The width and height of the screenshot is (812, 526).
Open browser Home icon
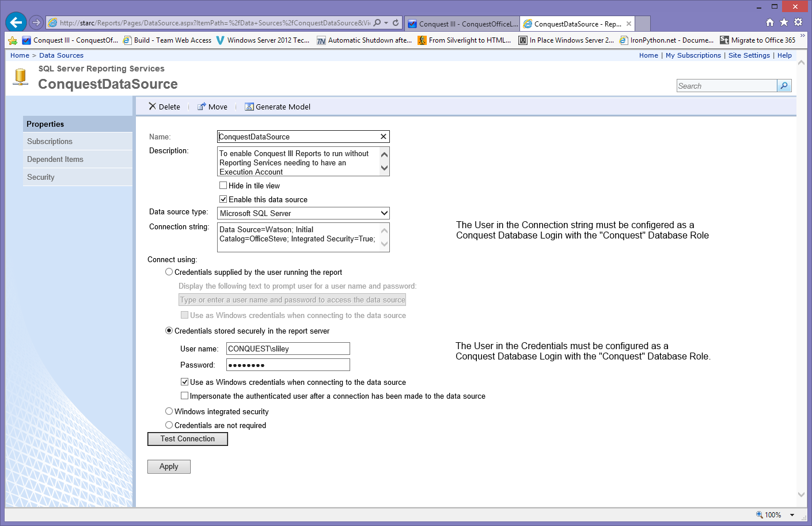click(x=770, y=22)
